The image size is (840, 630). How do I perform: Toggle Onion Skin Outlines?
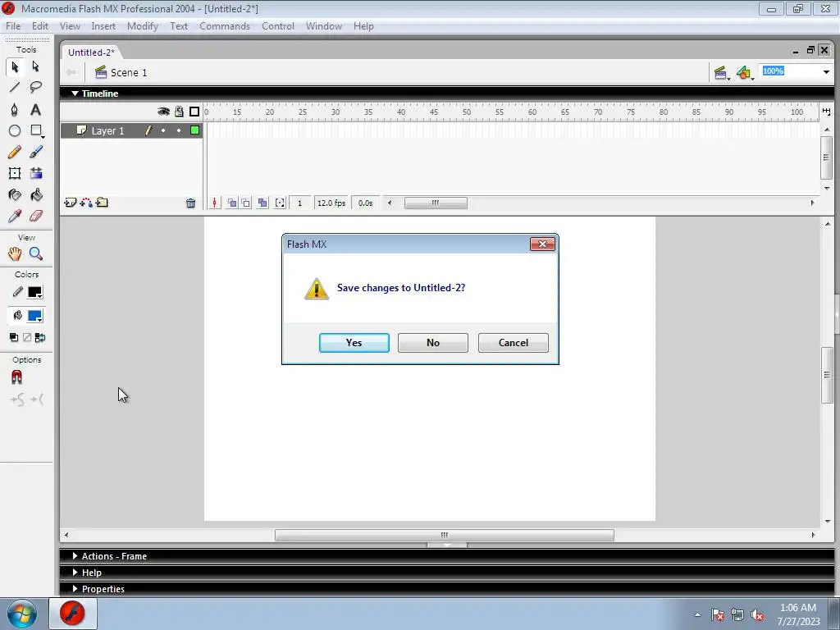pos(246,203)
